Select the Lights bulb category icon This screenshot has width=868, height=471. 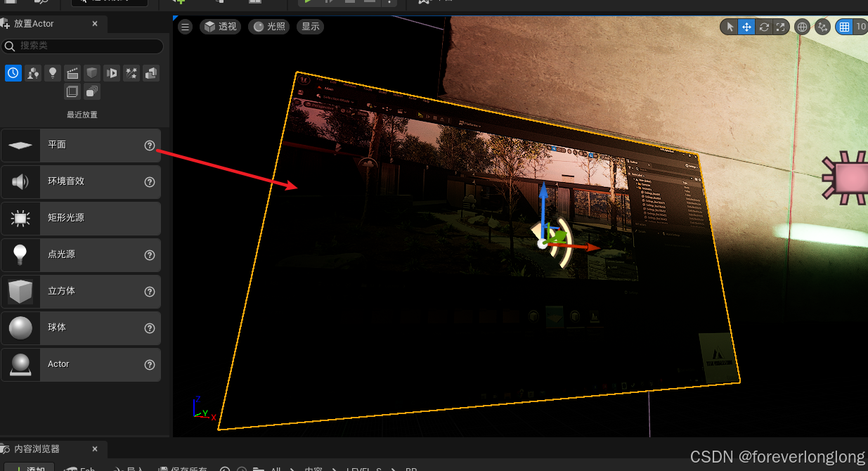click(53, 73)
